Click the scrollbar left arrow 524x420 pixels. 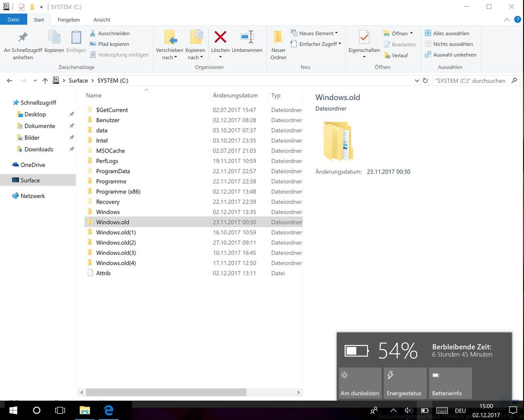pyautogui.click(x=82, y=392)
